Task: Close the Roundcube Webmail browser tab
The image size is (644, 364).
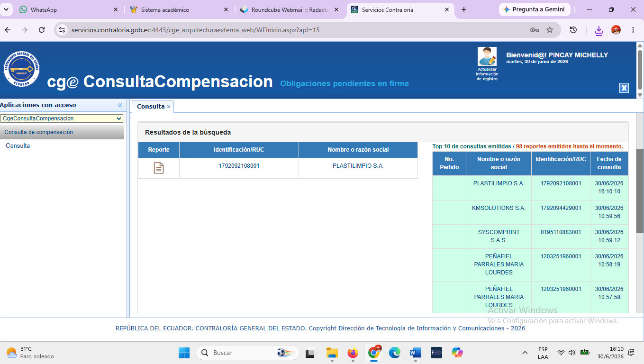Action: tap(336, 9)
